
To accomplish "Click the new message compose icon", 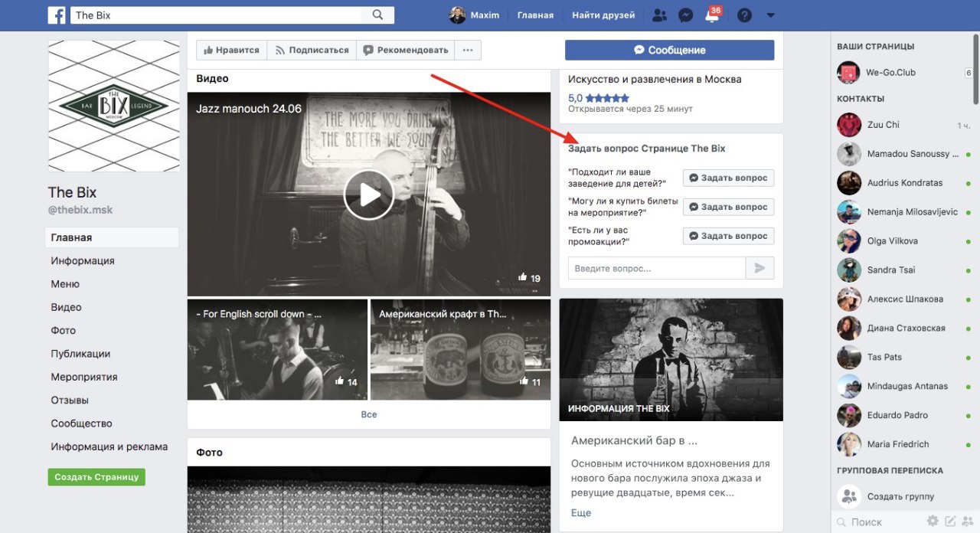I will (950, 521).
